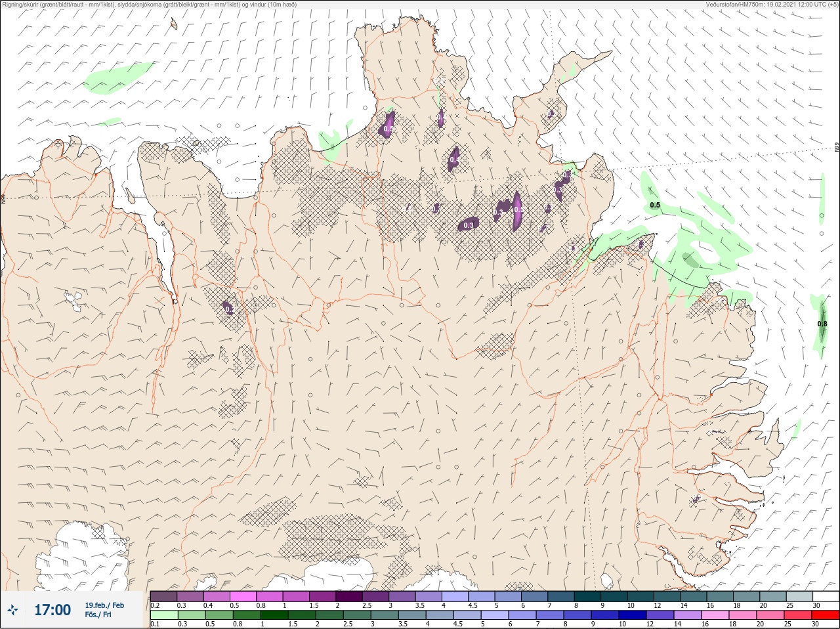The width and height of the screenshot is (840, 629).
Task: Select the pale grey 25 swatch in top legend row
Action: click(x=800, y=596)
